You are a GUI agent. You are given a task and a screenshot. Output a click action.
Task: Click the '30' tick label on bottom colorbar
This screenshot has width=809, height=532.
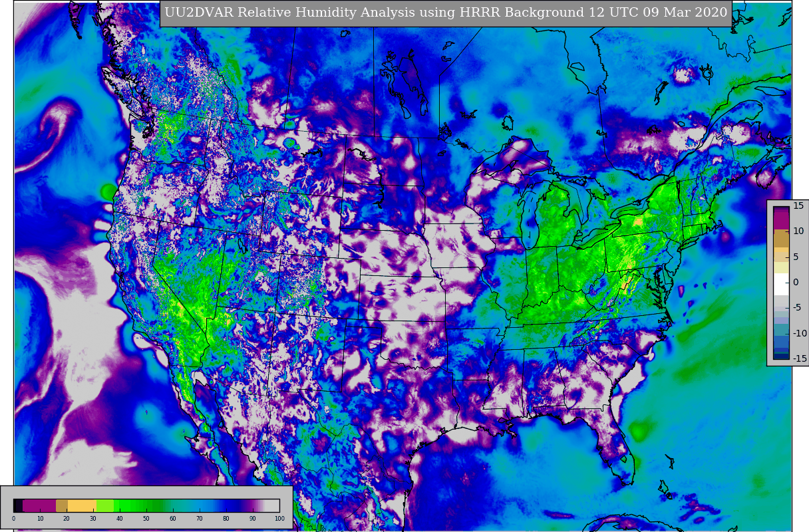tap(93, 519)
